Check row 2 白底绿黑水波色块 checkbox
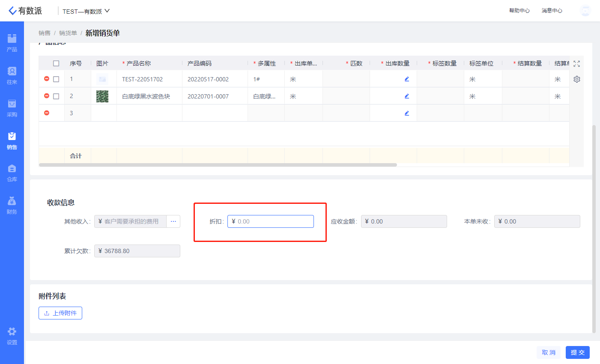The image size is (600, 364). (x=56, y=96)
